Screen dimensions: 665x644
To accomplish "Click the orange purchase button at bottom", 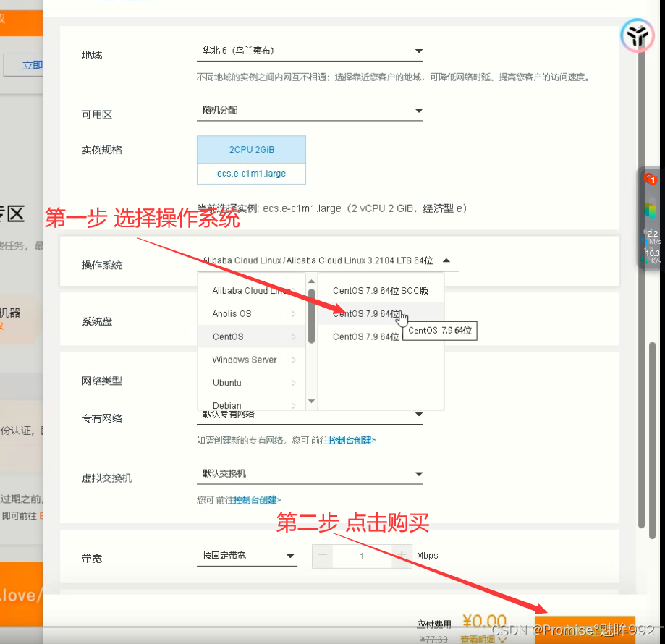I will [x=585, y=630].
